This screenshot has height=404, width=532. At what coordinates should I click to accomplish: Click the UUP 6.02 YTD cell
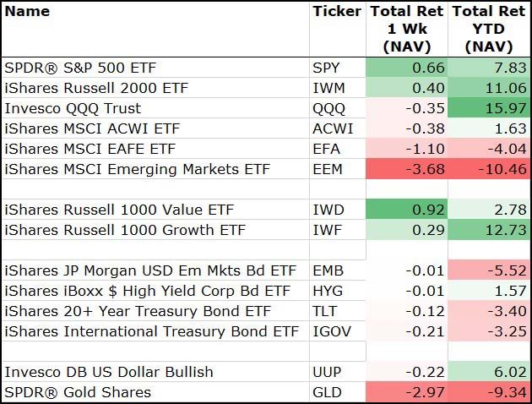489,372
